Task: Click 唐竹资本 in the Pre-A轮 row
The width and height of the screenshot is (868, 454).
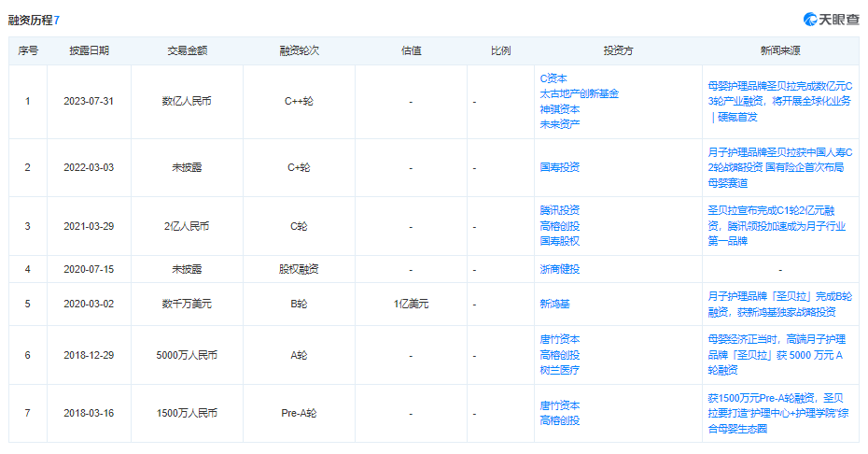Action: click(559, 405)
